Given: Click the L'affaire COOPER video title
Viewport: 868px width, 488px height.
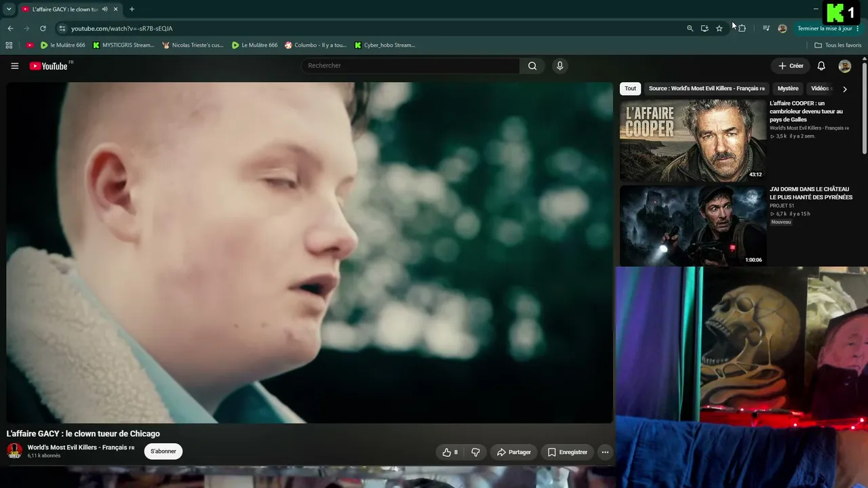Looking at the screenshot, I should 806,111.
